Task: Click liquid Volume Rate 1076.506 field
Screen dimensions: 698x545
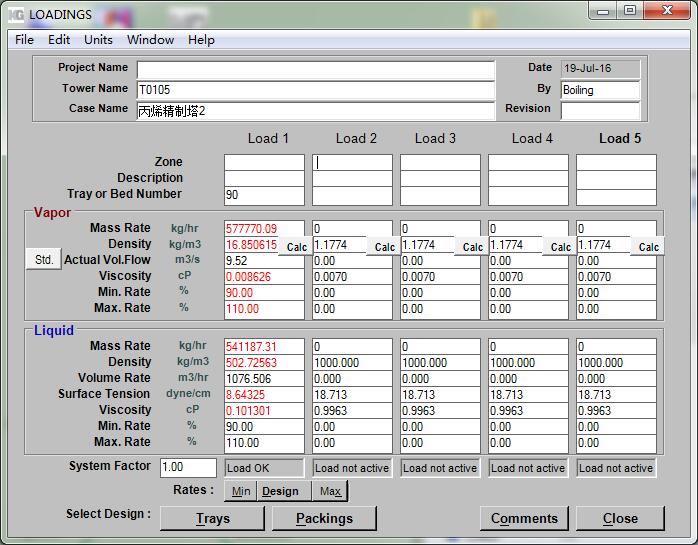Action: (x=264, y=379)
